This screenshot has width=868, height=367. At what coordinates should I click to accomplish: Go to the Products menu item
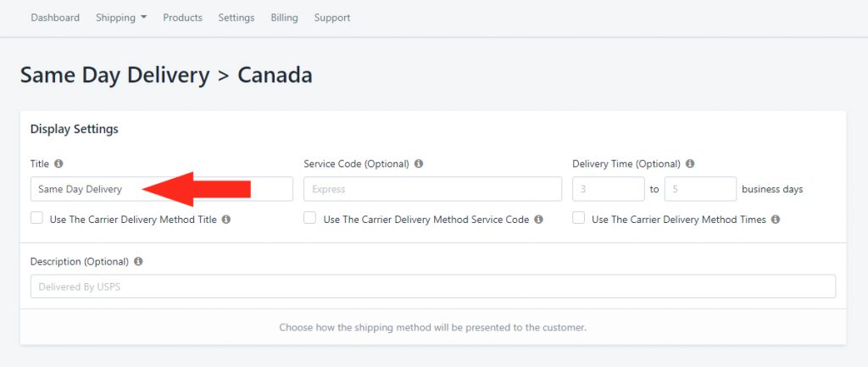pyautogui.click(x=183, y=18)
